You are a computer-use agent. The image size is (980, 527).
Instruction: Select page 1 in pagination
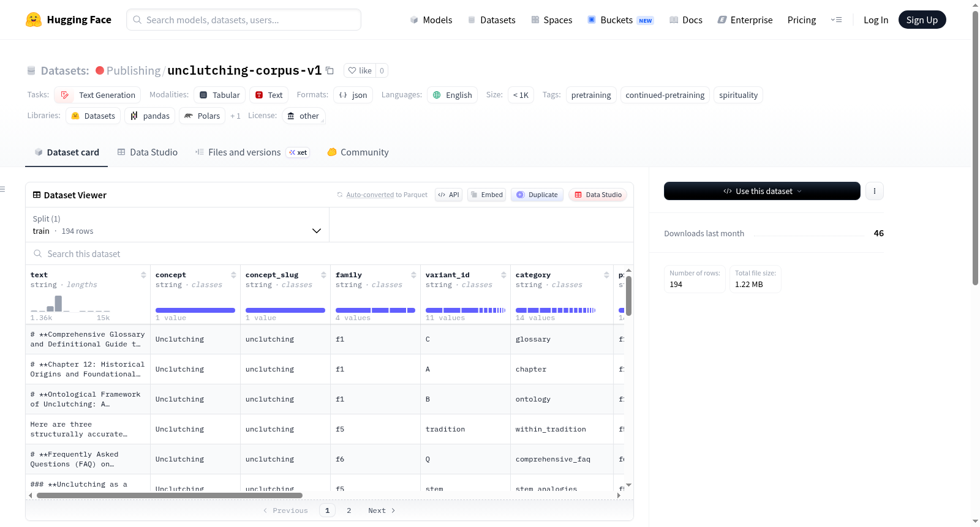(327, 510)
